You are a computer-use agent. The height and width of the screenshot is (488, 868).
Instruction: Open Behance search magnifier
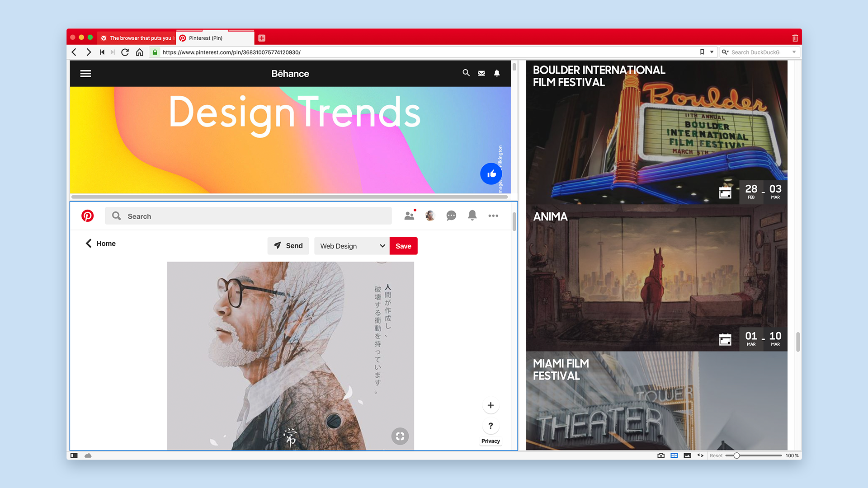click(466, 73)
